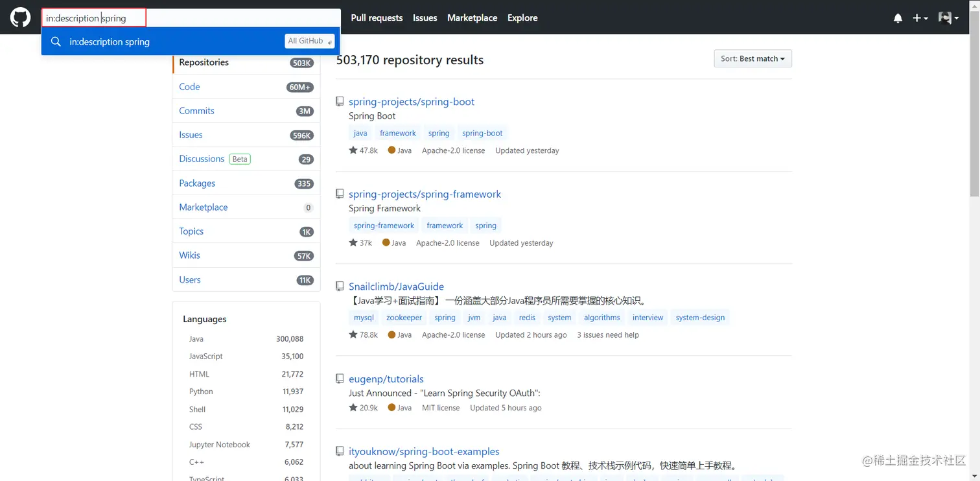Select the Packages results category
The width and height of the screenshot is (980, 481).
pos(246,183)
